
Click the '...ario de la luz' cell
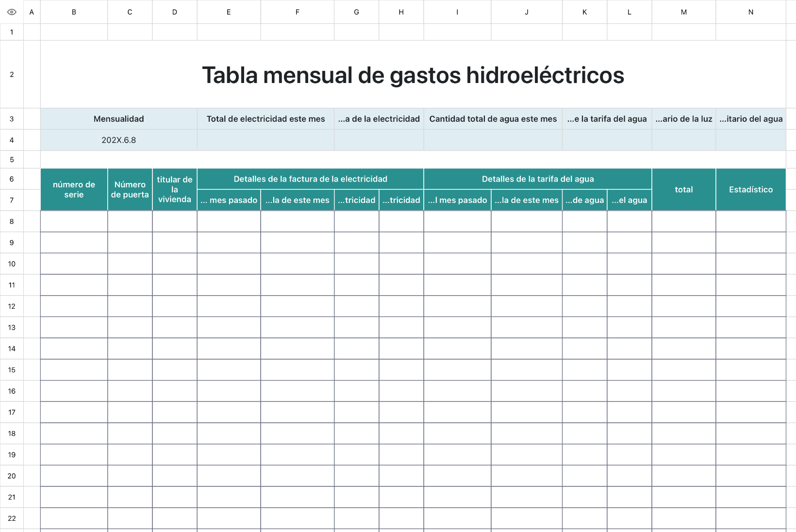tap(684, 119)
